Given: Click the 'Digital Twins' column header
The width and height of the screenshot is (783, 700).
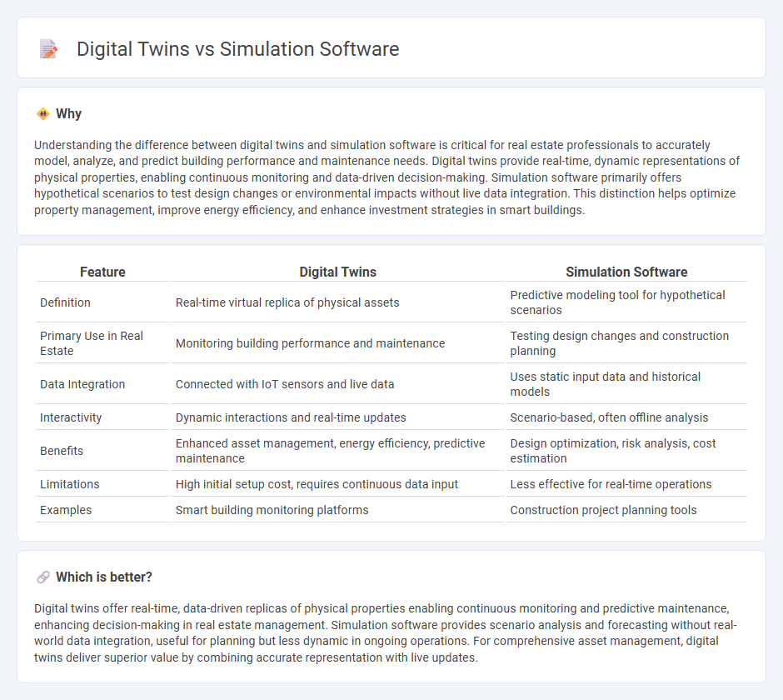Looking at the screenshot, I should pos(337,272).
